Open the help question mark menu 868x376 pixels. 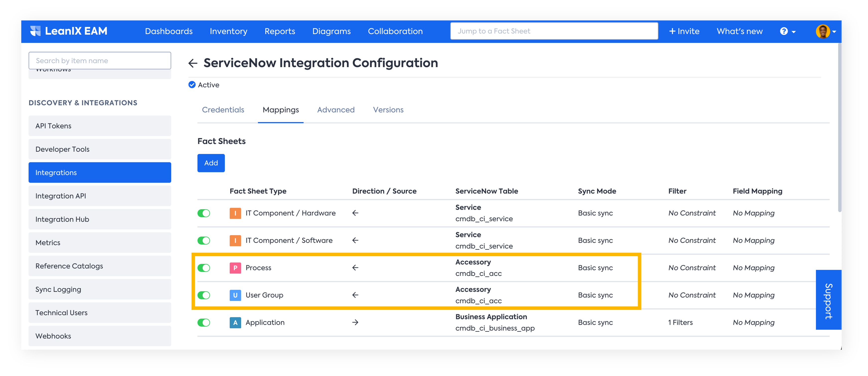pos(787,31)
